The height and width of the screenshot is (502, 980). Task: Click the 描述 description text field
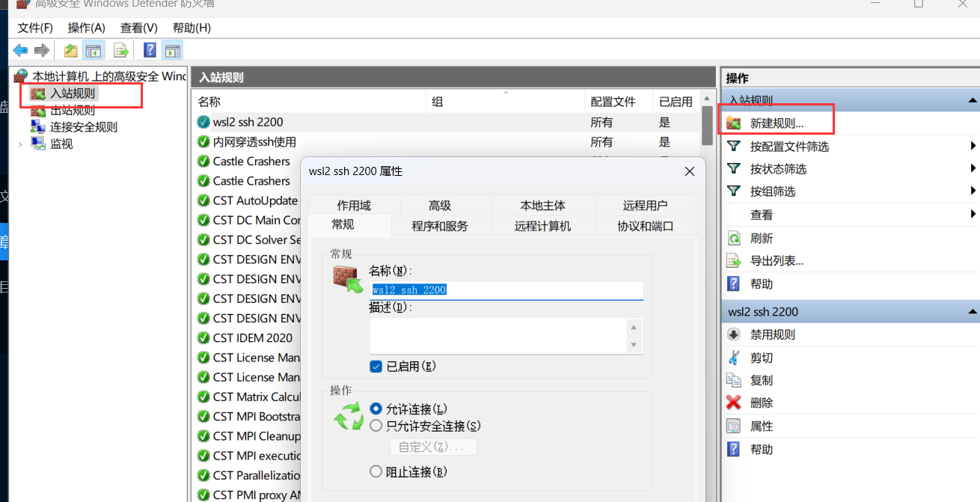[497, 335]
